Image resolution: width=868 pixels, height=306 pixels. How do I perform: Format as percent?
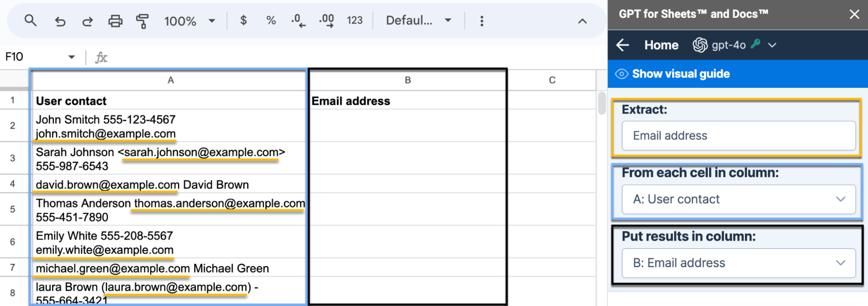pos(271,20)
